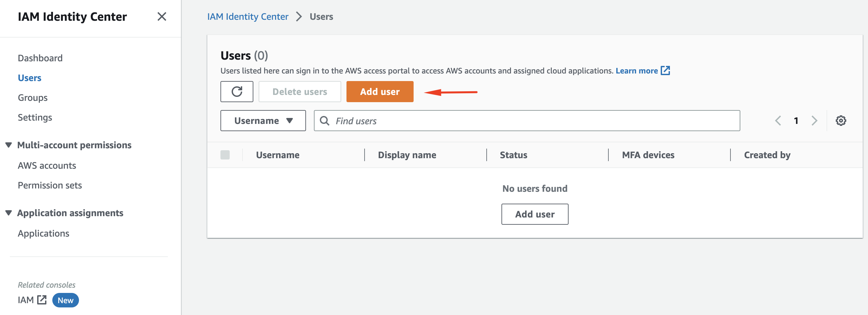Click the New badge next to IAM

tap(65, 300)
